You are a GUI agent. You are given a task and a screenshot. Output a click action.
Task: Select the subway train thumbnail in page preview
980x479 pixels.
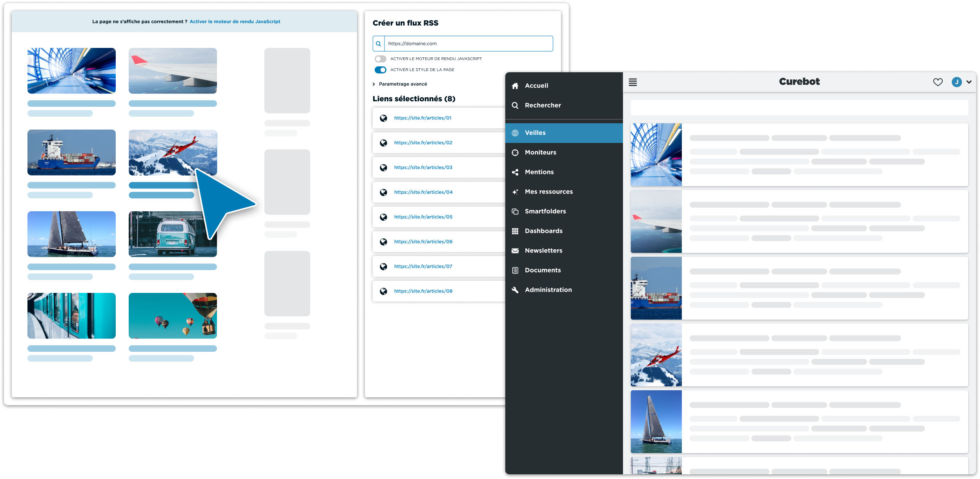tap(71, 316)
